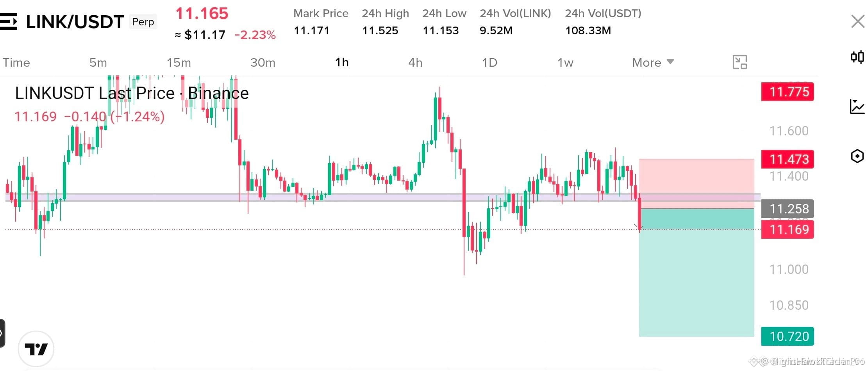The image size is (868, 371).
Task: Select the 1D timeframe
Action: coord(489,62)
